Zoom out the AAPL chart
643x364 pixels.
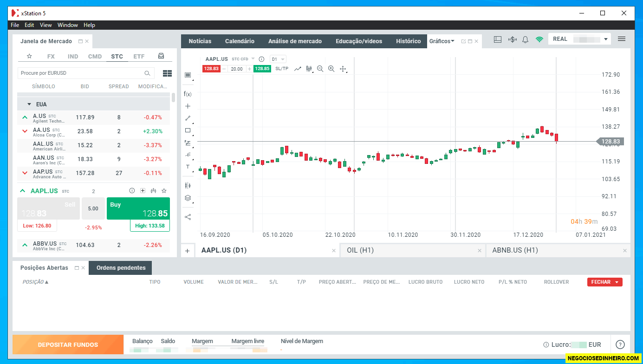[x=320, y=69]
